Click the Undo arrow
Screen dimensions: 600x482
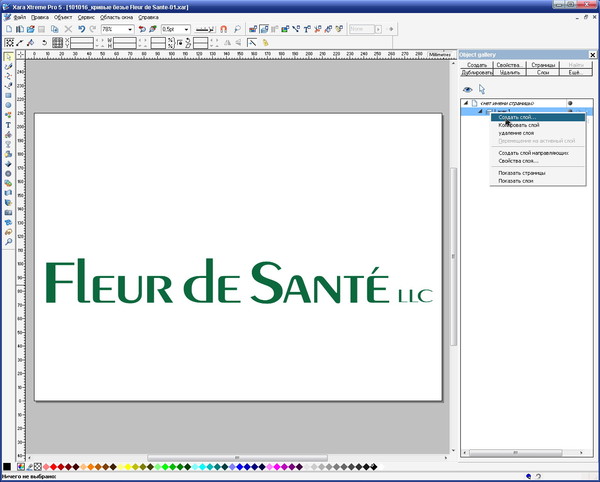[x=82, y=29]
